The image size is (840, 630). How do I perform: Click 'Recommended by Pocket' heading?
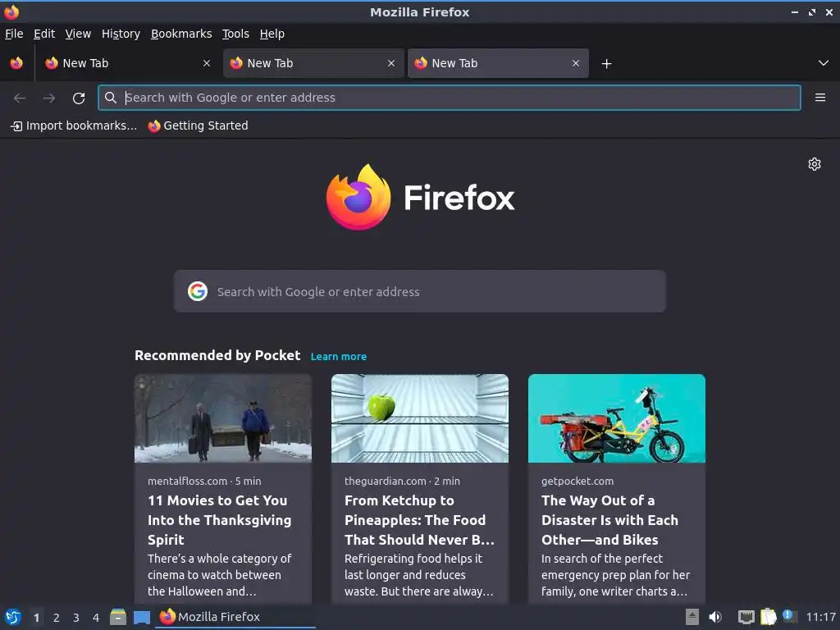(x=217, y=355)
